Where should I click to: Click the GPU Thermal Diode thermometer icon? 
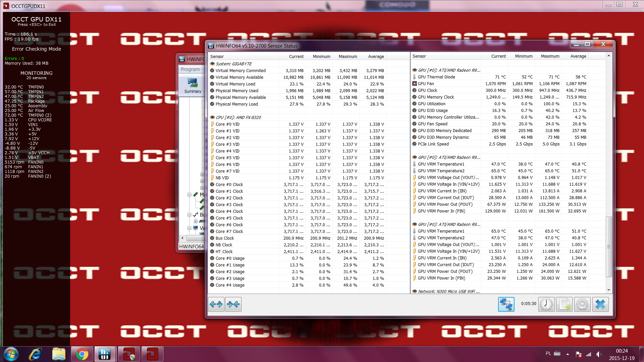pos(415,77)
